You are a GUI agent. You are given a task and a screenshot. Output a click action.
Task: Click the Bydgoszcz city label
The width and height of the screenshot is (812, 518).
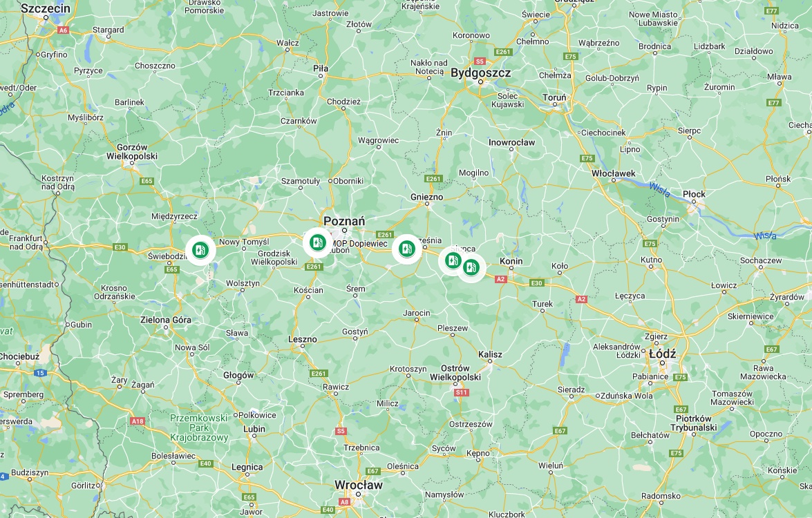[x=480, y=73]
